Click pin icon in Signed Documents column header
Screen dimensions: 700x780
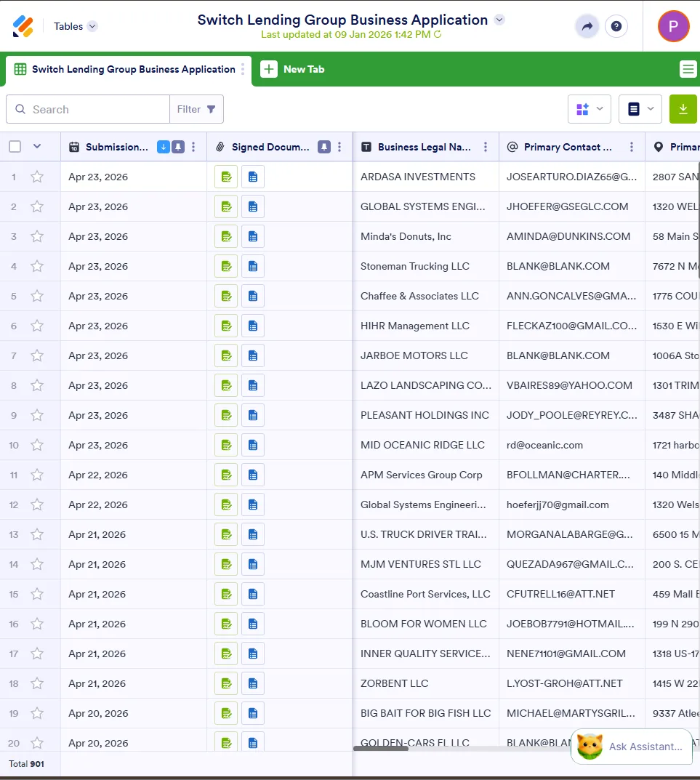pos(324,147)
